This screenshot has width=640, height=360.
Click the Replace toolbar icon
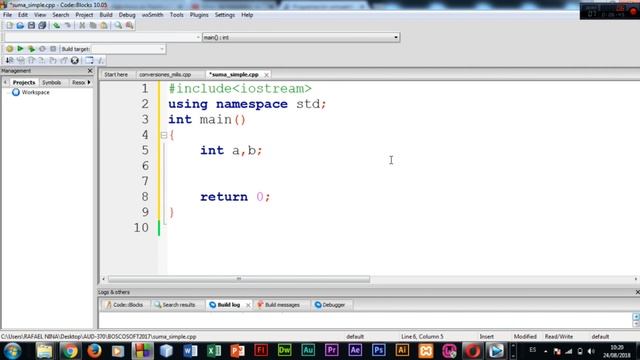pos(129,25)
